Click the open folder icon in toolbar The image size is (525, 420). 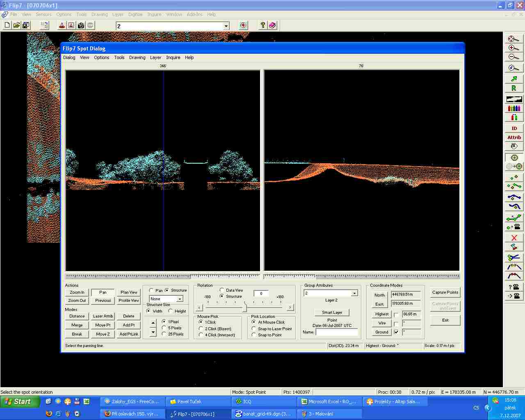point(16,25)
